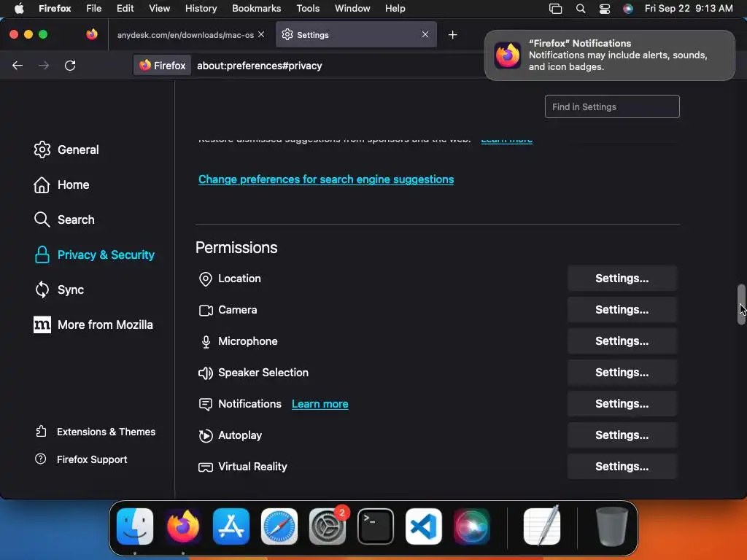This screenshot has height=560, width=747.
Task: Open the Tools menu
Action: 308,9
